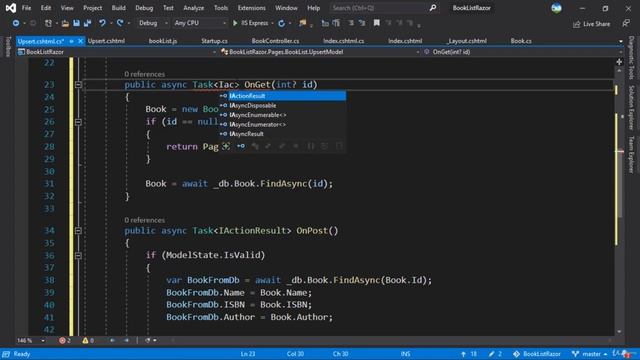Select IAsyncEnumerator<> in the IntelliSense list
Screen dimensions: 640x360
(282, 124)
